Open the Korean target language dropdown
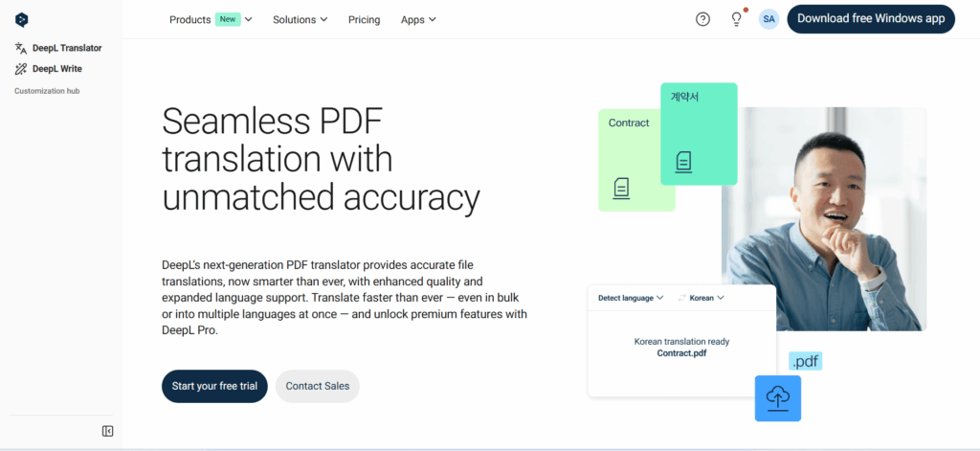This screenshot has height=451, width=980. tap(706, 298)
